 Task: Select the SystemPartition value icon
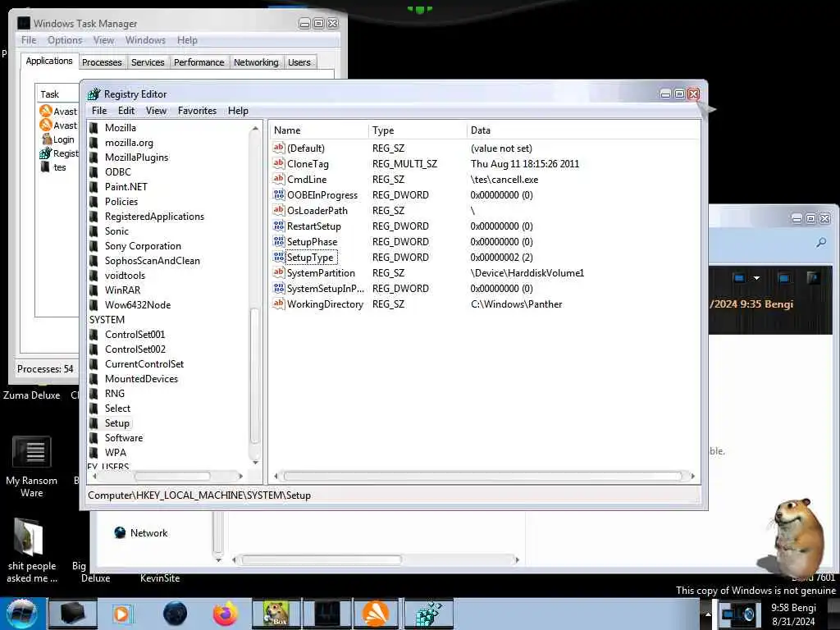pyautogui.click(x=279, y=272)
